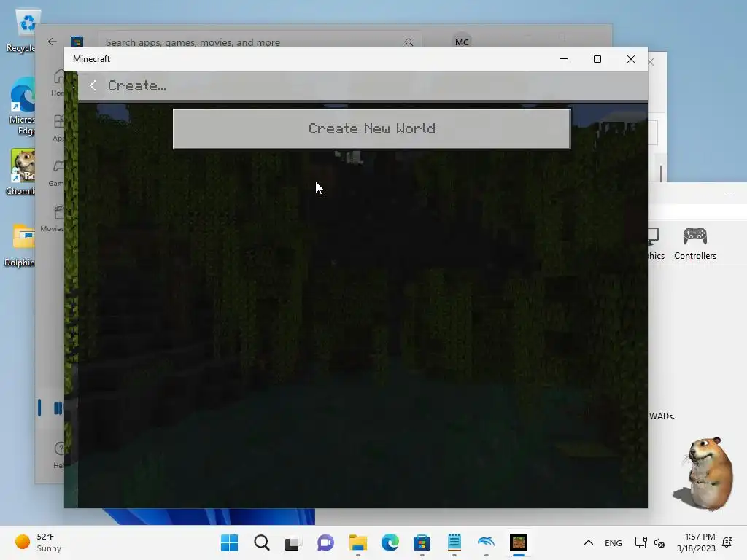
Task: Click the Create New World button
Action: [x=371, y=128]
